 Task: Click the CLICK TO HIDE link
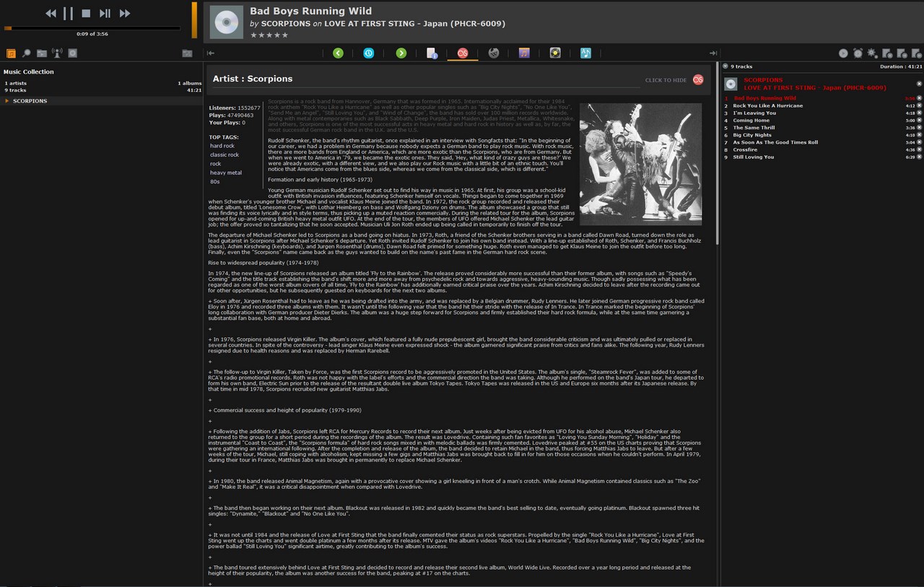click(x=666, y=80)
